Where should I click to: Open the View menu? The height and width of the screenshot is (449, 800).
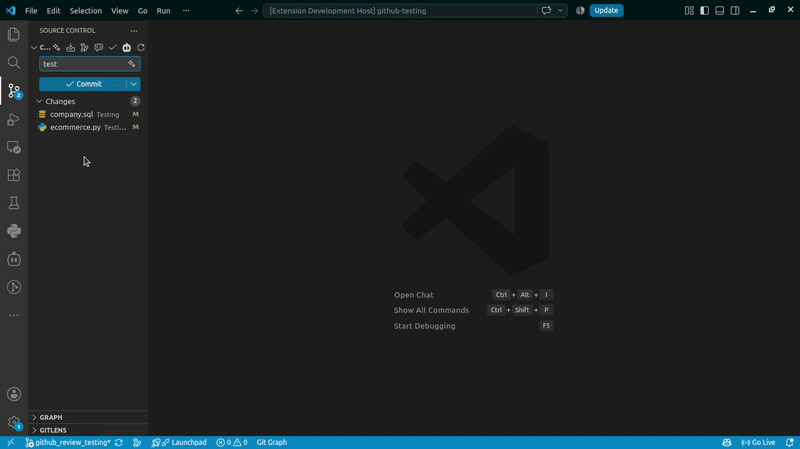coord(120,11)
